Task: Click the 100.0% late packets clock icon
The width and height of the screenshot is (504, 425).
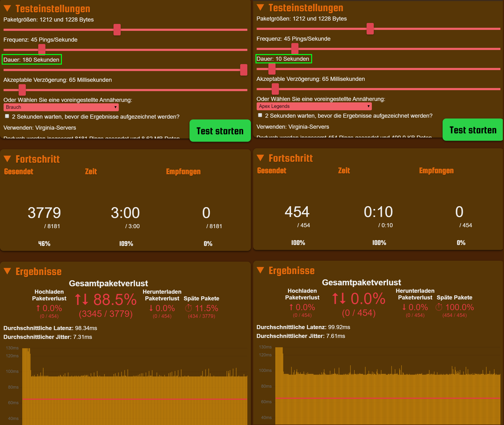Action: pos(439,307)
